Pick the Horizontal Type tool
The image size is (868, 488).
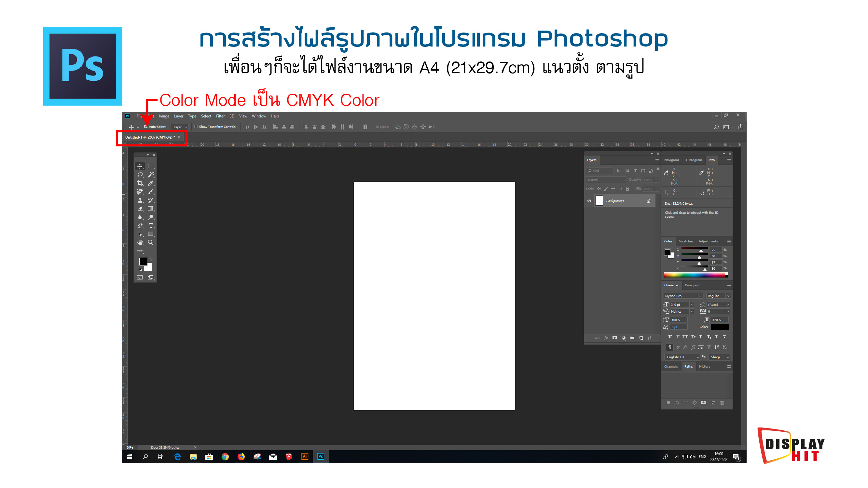(x=151, y=226)
